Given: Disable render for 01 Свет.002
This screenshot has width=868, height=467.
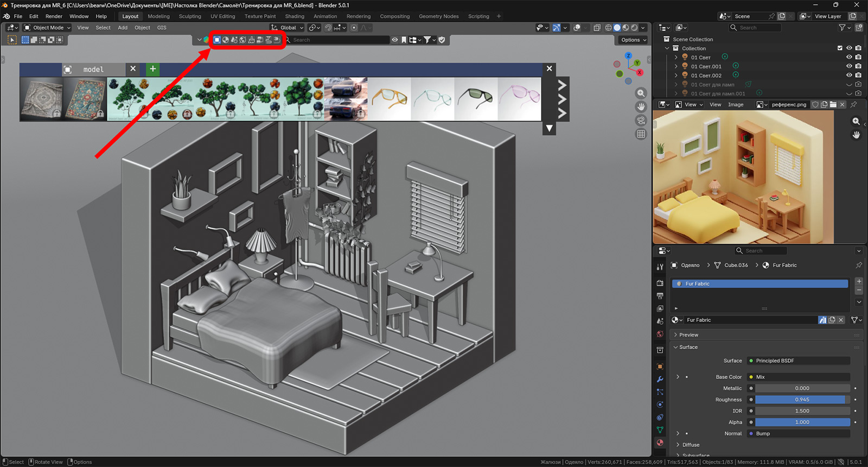Looking at the screenshot, I should (858, 75).
